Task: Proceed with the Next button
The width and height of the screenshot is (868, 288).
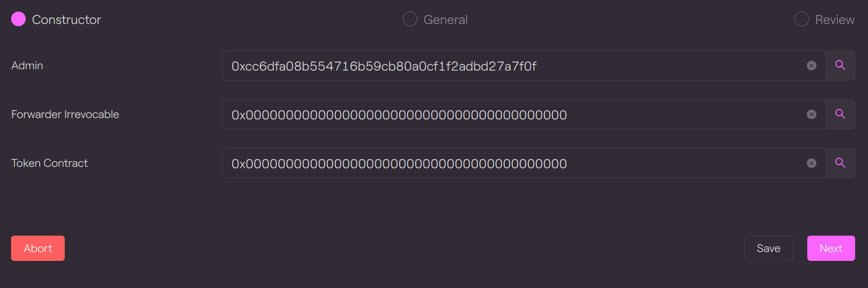Action: [831, 248]
